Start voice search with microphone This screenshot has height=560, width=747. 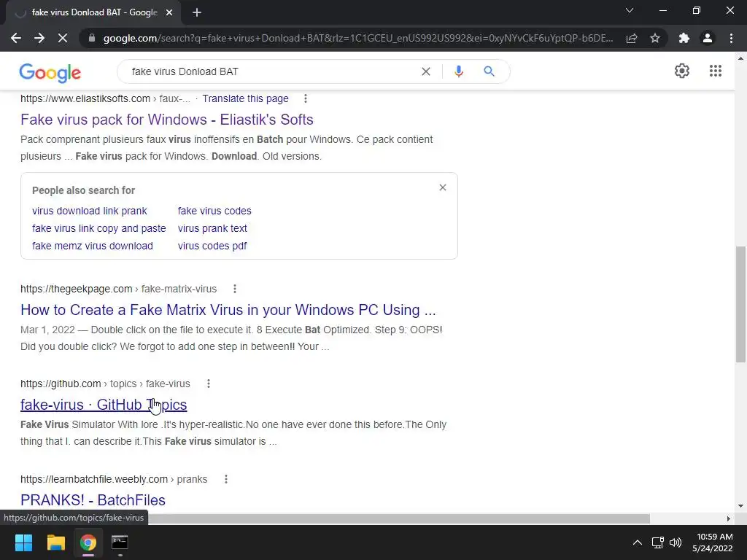(x=458, y=71)
